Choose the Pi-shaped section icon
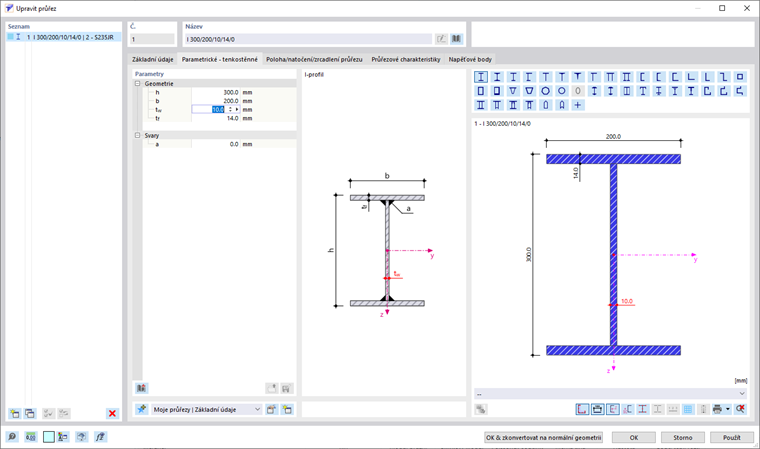Screen dimensions: 760x449 click(610, 77)
